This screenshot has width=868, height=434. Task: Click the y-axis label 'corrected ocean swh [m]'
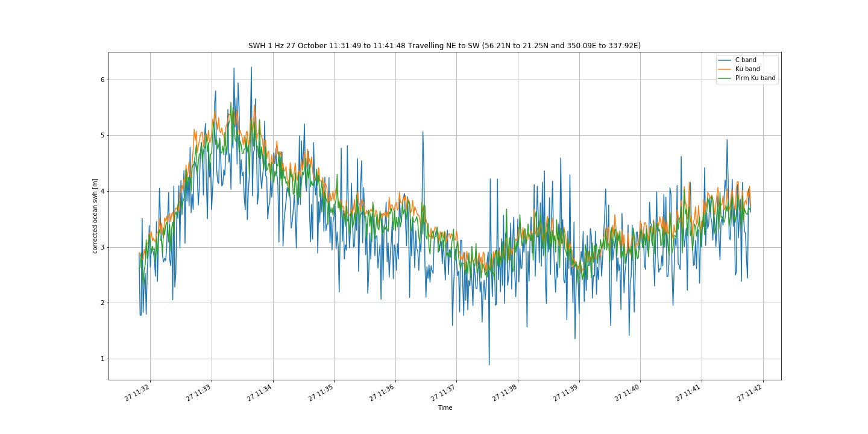click(x=95, y=216)
